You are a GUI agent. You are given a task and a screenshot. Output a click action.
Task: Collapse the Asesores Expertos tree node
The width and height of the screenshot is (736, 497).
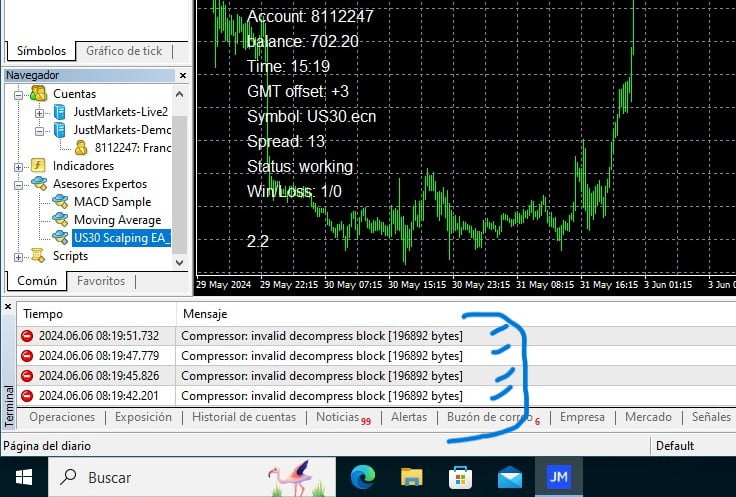[19, 184]
